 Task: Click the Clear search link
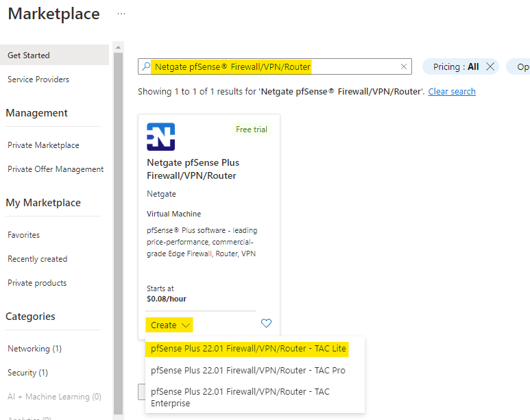point(452,92)
